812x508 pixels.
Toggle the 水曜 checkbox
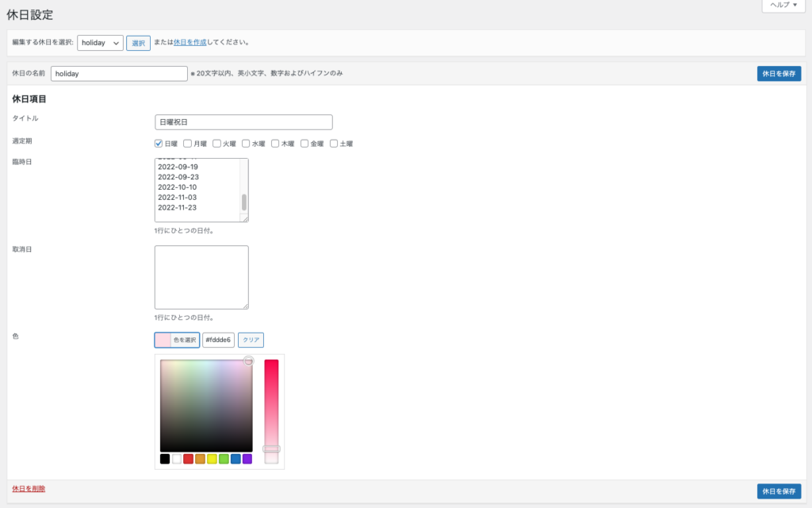tap(246, 144)
